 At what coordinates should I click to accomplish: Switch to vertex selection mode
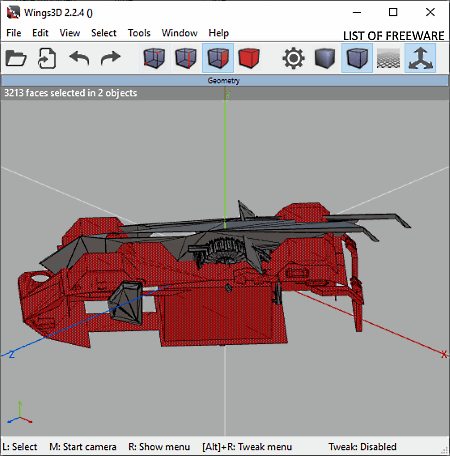coord(154,58)
